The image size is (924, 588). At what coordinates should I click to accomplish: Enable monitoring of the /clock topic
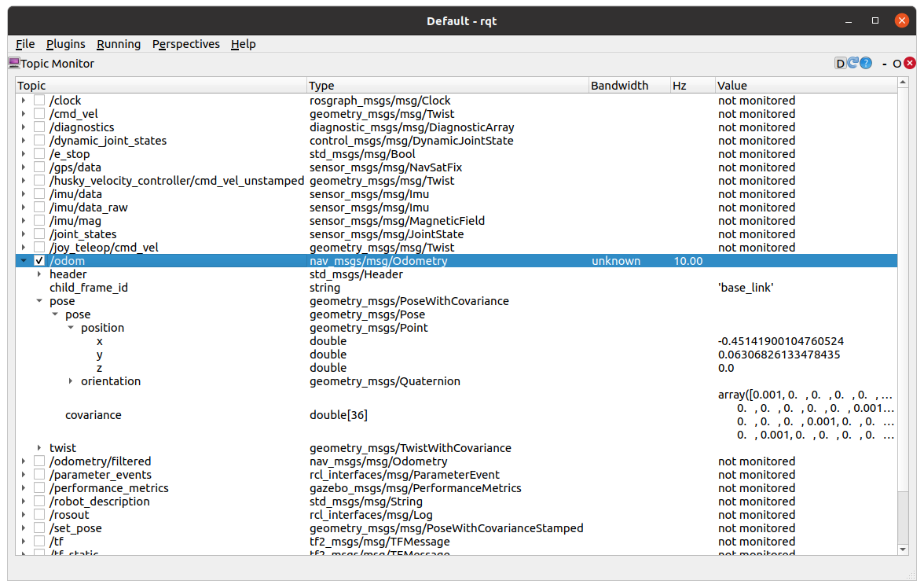(39, 101)
